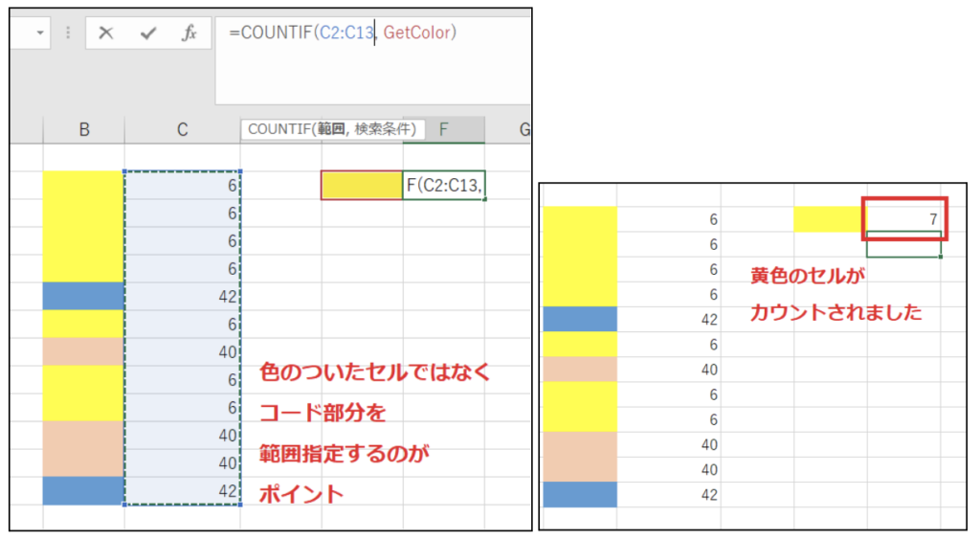
Task: Select column C header
Action: click(182, 129)
